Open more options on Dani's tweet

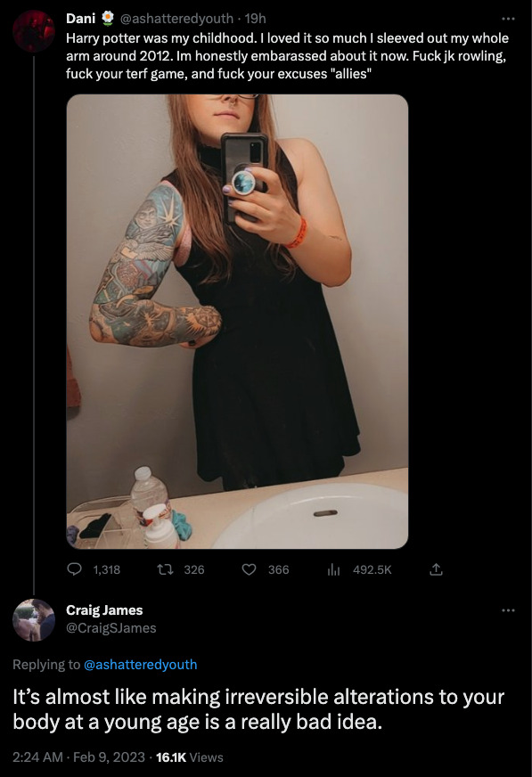point(508,19)
